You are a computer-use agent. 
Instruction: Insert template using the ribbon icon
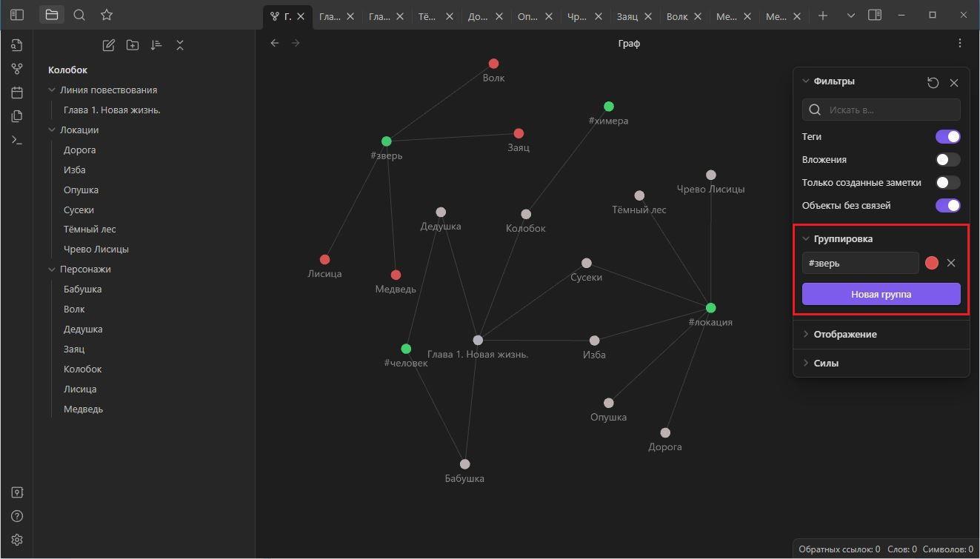click(x=17, y=116)
